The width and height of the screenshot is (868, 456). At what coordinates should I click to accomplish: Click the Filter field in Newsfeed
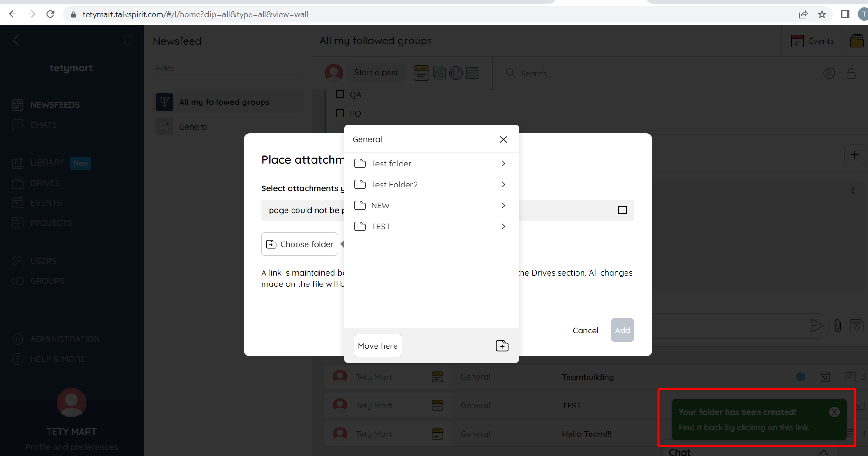pyautogui.click(x=228, y=69)
